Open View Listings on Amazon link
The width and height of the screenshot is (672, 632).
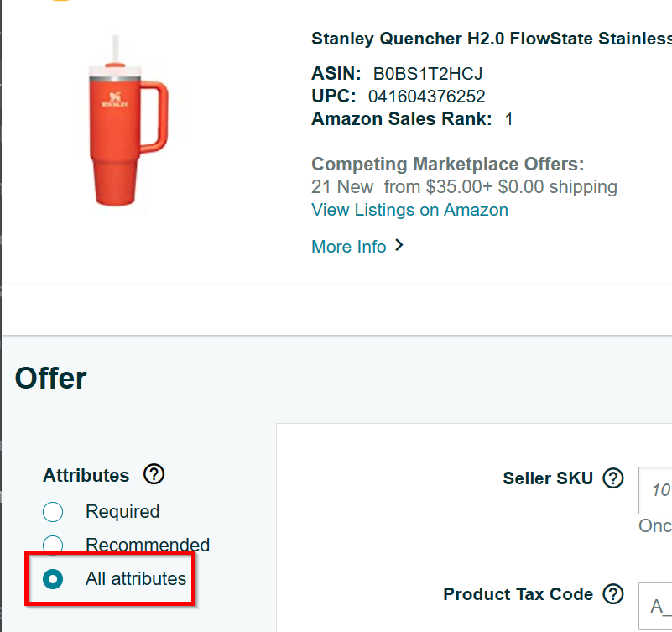[409, 210]
